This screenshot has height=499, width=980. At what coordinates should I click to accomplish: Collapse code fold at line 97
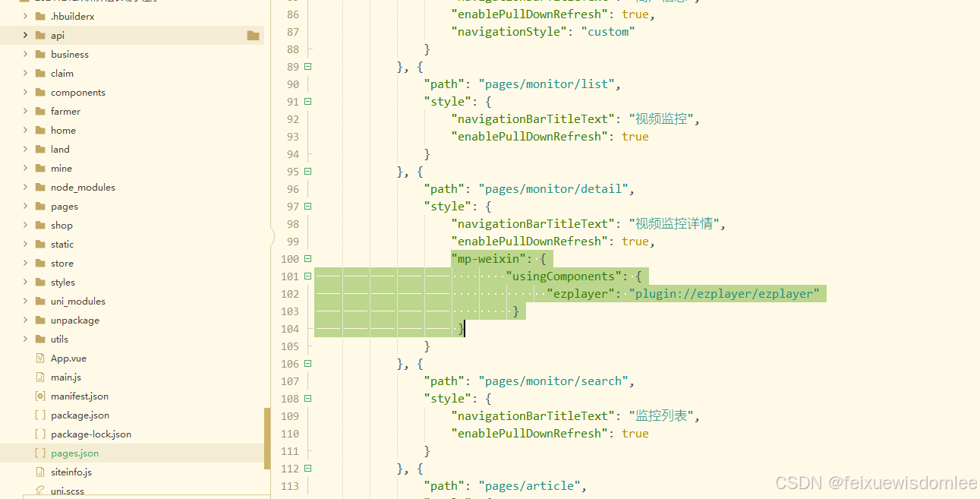click(308, 207)
